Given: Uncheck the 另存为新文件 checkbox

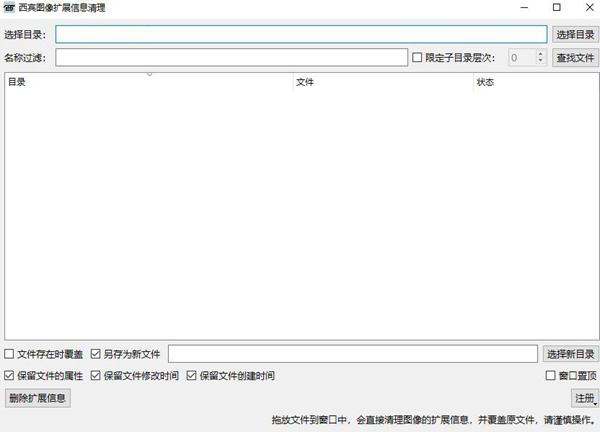Looking at the screenshot, I should pos(95,354).
